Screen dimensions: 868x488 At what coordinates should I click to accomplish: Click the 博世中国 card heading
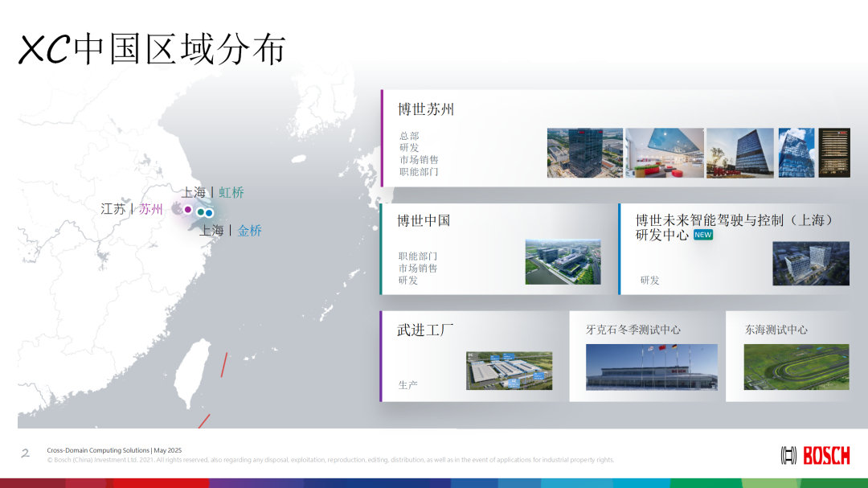click(424, 220)
